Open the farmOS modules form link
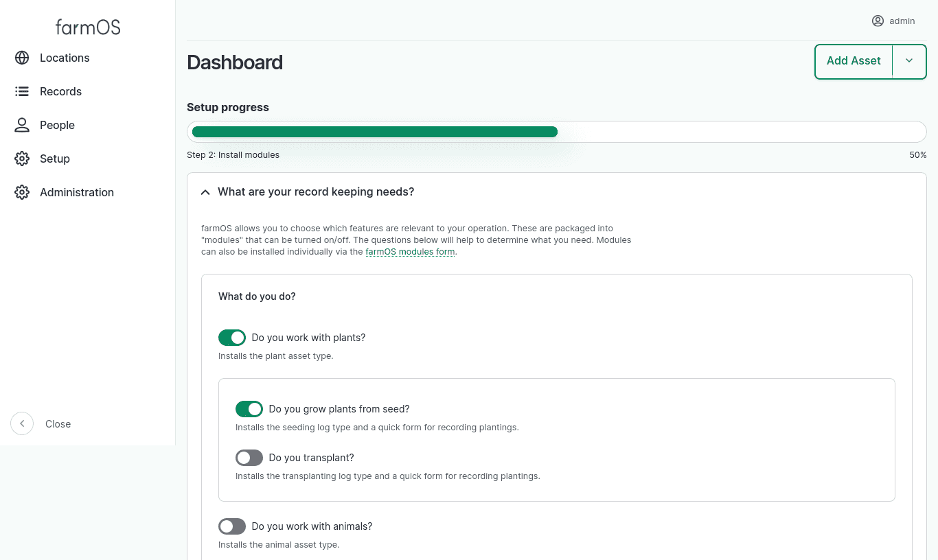 pos(410,252)
